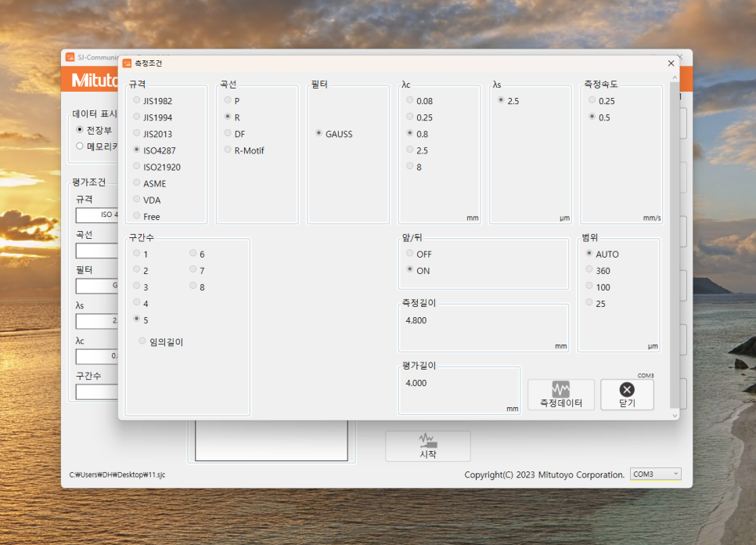The height and width of the screenshot is (545, 756).
Task: Turn 앞/뒤 option OFF
Action: point(410,254)
